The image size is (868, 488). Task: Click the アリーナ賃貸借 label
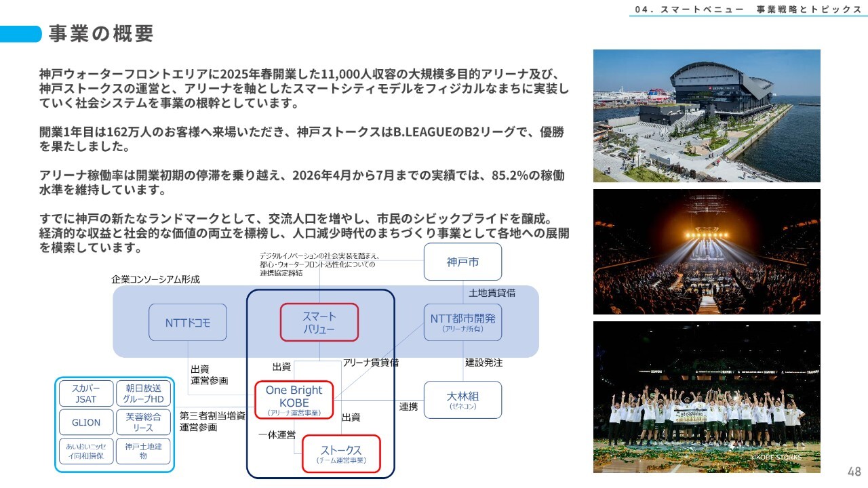[x=370, y=363]
